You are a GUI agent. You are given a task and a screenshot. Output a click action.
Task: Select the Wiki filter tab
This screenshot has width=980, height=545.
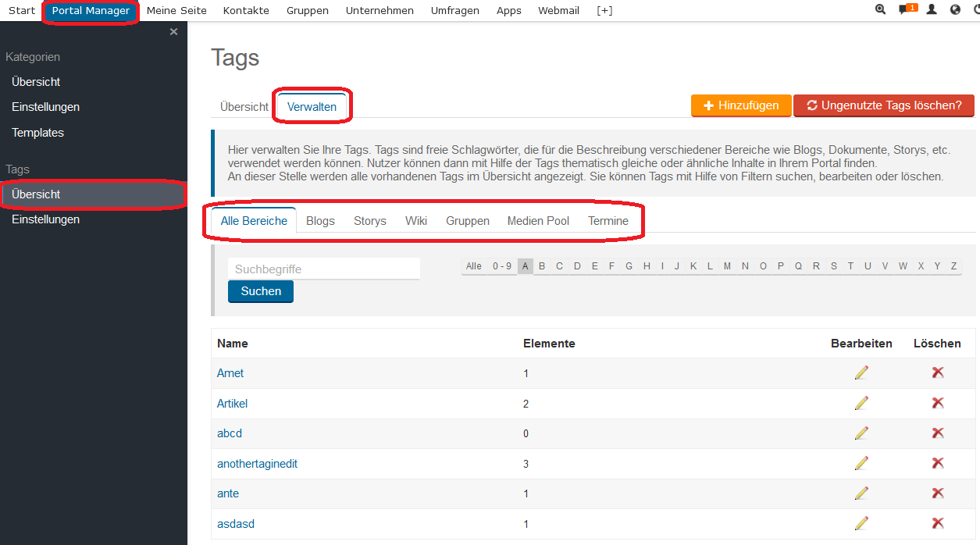416,220
